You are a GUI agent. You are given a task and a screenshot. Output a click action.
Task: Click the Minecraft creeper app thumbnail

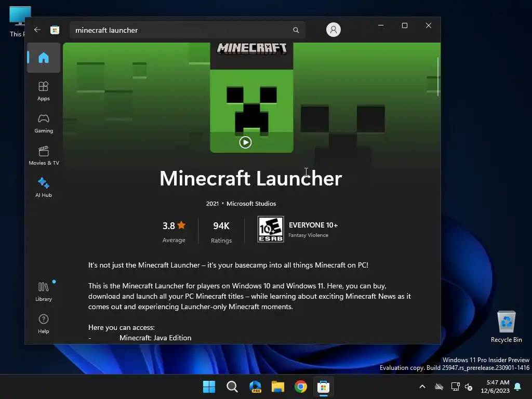click(252, 98)
